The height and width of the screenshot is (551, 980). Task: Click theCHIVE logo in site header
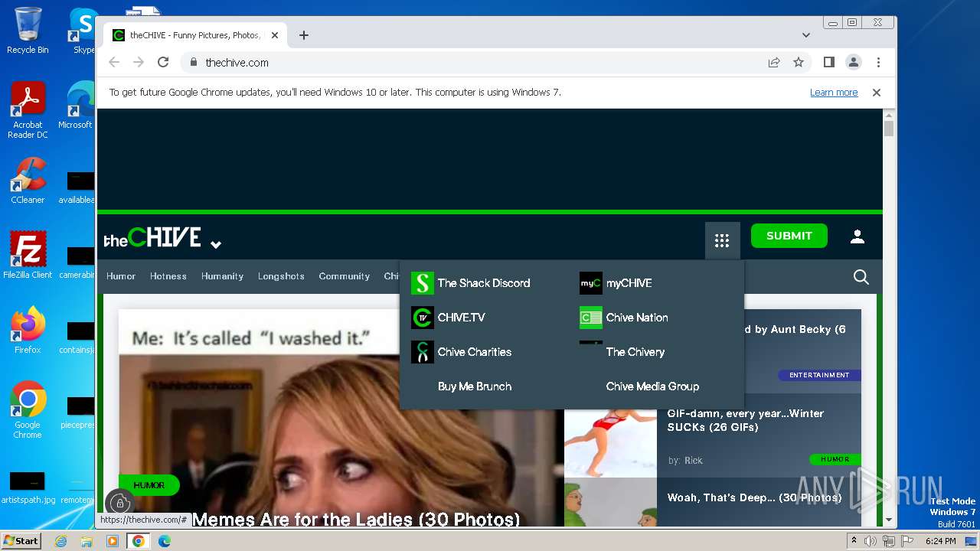tap(152, 237)
